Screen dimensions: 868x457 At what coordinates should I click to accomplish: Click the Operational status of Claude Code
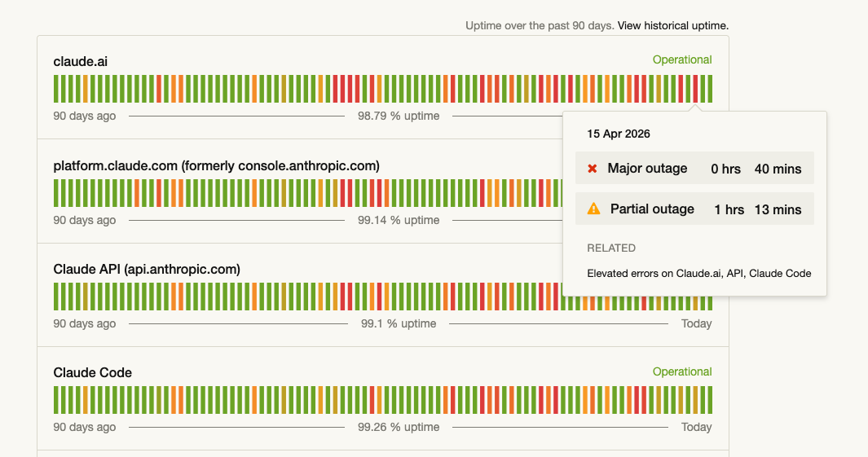tap(681, 371)
